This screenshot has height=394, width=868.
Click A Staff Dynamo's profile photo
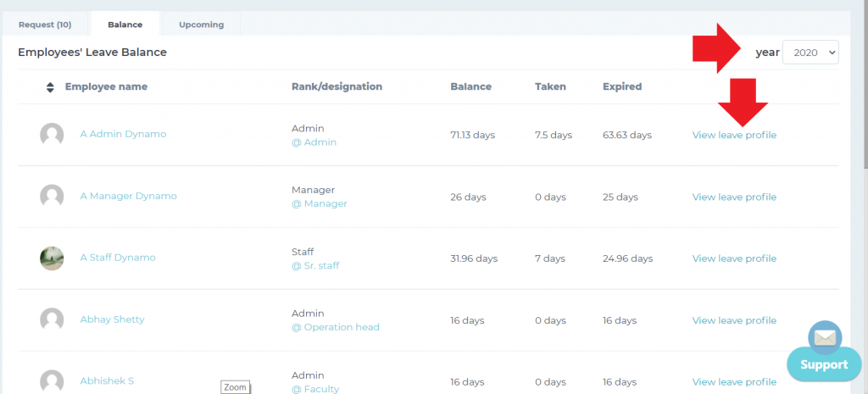pyautogui.click(x=52, y=258)
